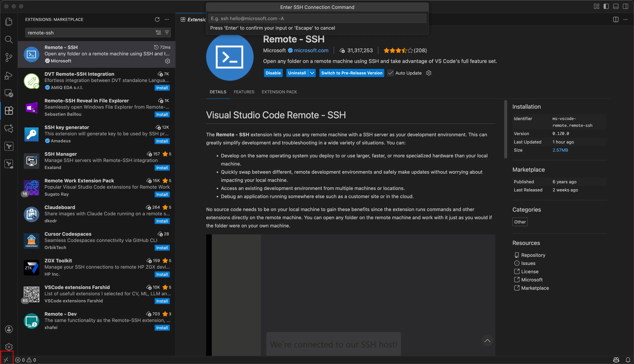Split the editor to the right
Screen dimensions: 634x364
(616, 19)
